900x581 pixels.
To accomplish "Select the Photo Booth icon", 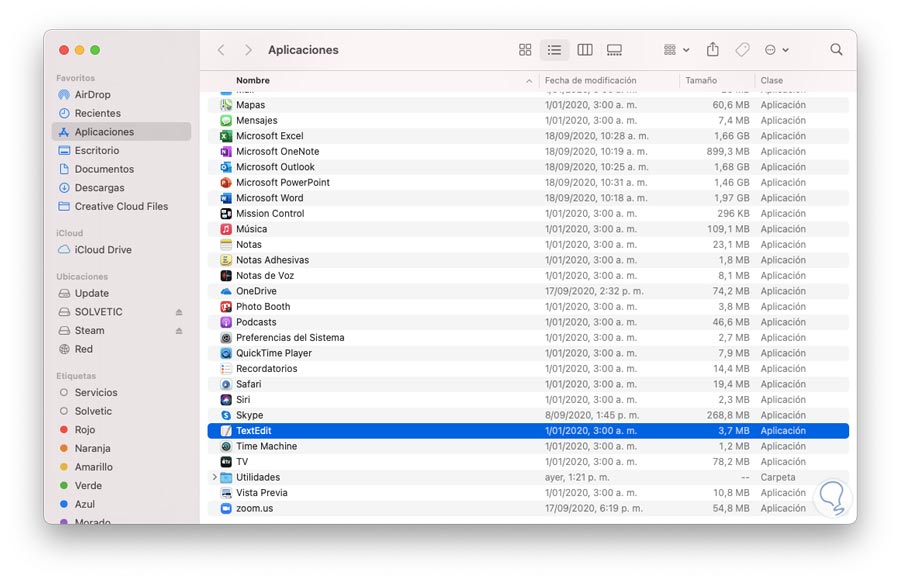I will coord(226,307).
